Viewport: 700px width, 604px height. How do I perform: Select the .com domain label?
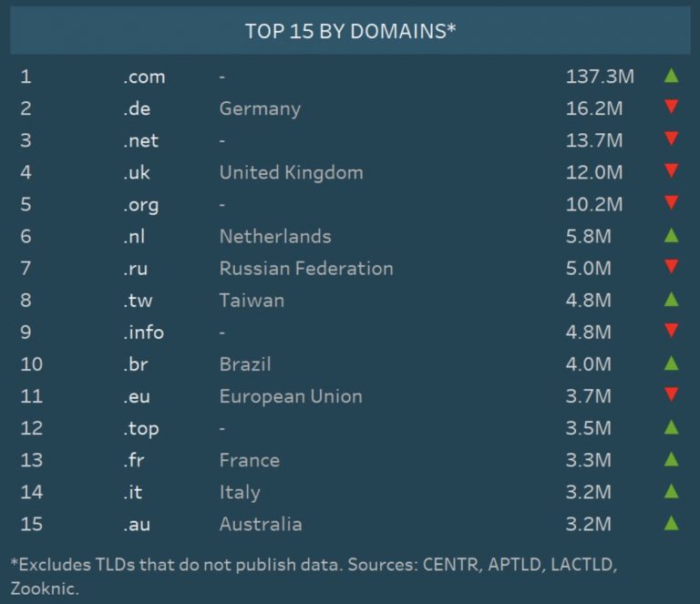tap(144, 77)
